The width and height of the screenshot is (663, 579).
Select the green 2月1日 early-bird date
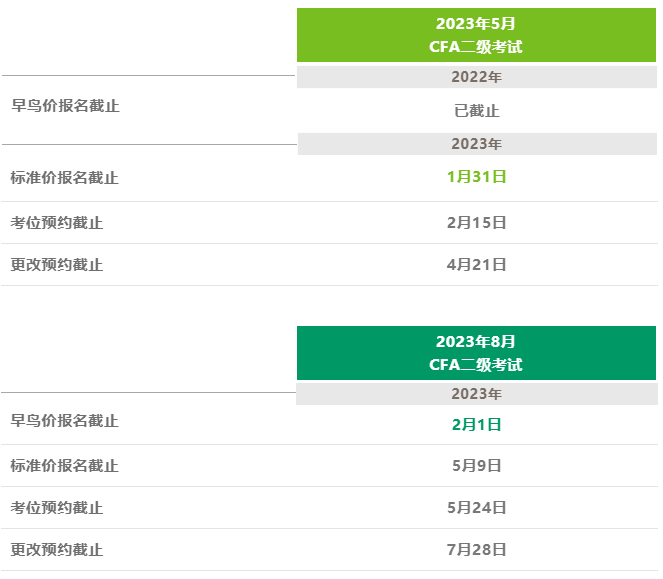click(x=477, y=425)
